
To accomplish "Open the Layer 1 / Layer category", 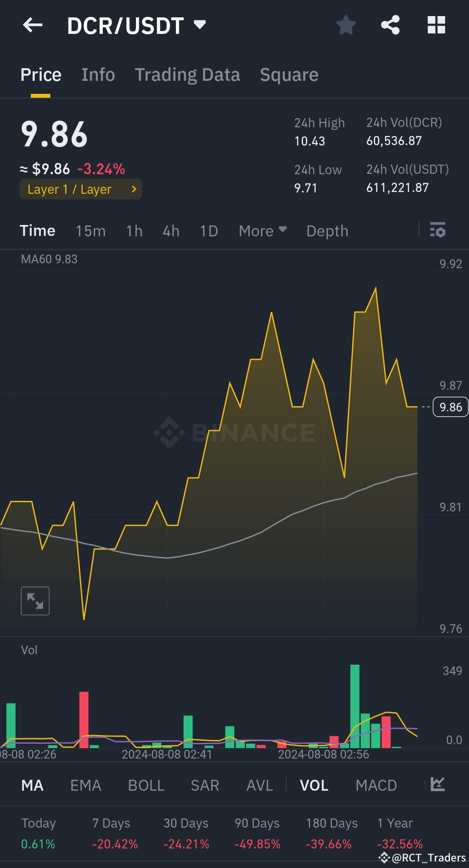I will [x=80, y=189].
